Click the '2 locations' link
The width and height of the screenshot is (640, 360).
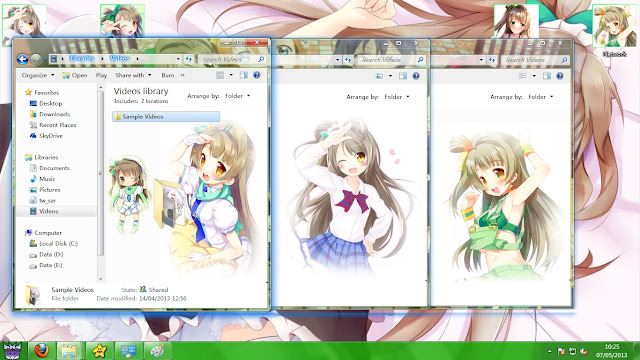(x=155, y=101)
